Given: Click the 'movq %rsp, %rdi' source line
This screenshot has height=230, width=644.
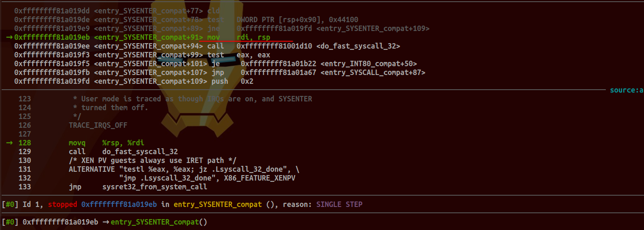Looking at the screenshot, I should pos(107,143).
